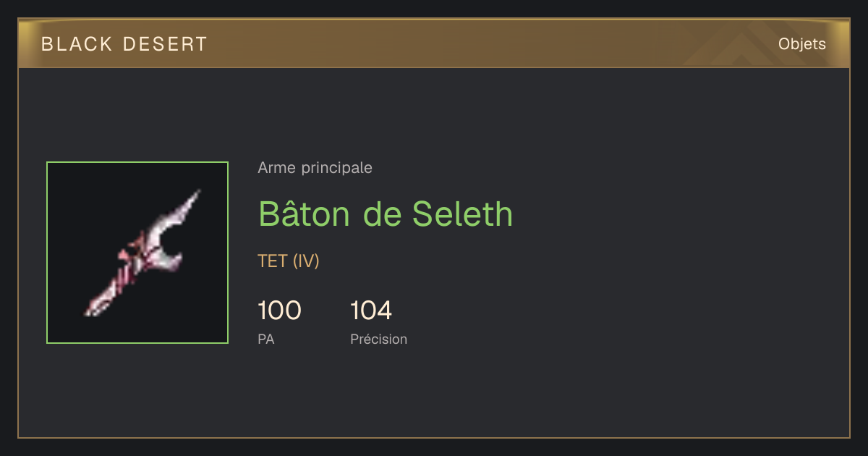Click the word Seleth in the item name
Image resolution: width=868 pixels, height=456 pixels.
click(x=462, y=214)
